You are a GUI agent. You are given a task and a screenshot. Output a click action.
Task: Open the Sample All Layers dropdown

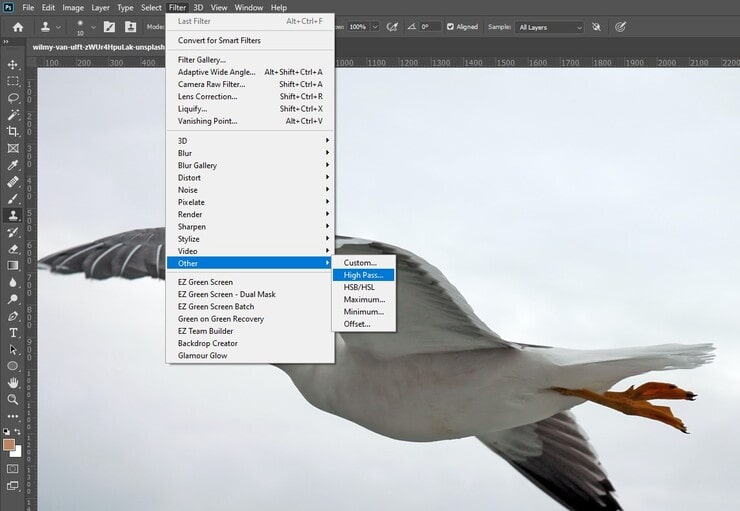[550, 27]
